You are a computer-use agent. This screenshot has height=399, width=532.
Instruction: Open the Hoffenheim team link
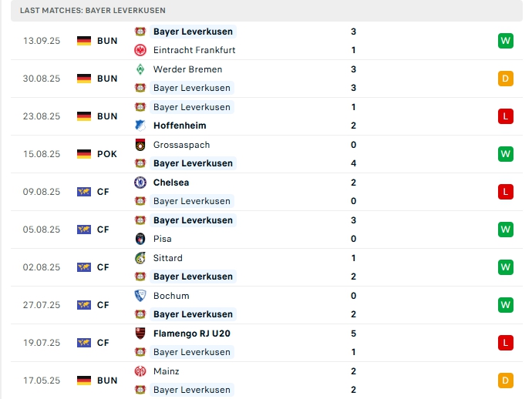pos(180,126)
